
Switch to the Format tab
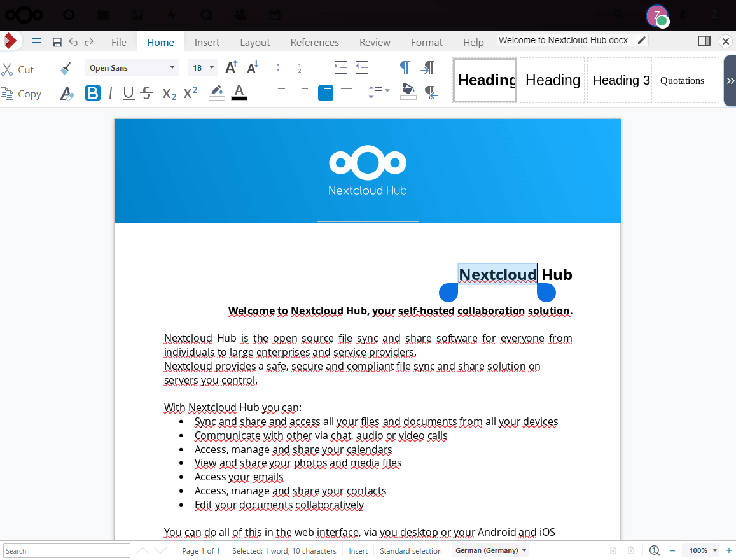point(427,42)
